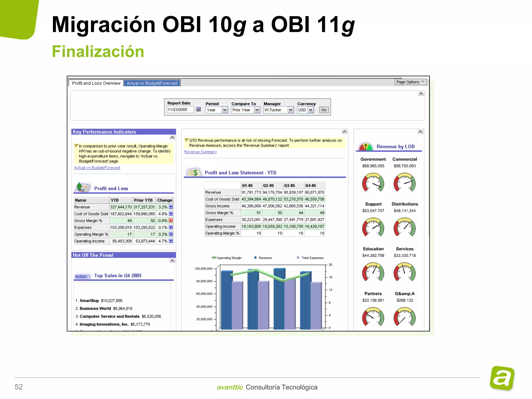The height and width of the screenshot is (399, 532).
Task: Click Operating Income Q2-05 value 18,059,282
Action: click(272, 226)
